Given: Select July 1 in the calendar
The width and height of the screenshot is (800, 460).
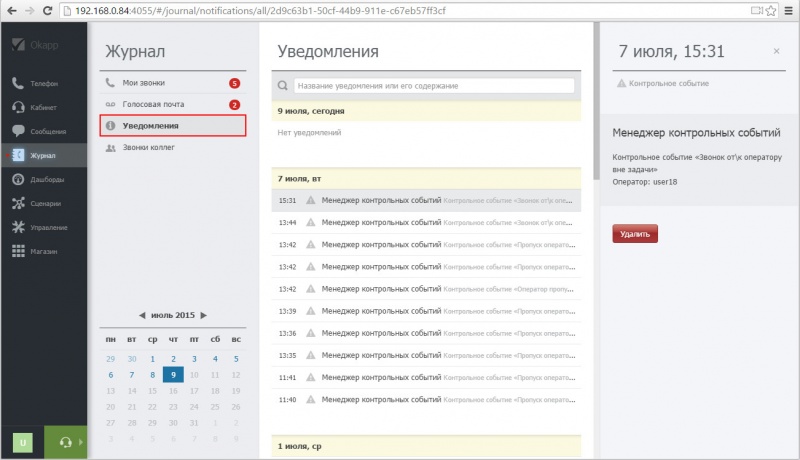Looking at the screenshot, I should coord(153,359).
